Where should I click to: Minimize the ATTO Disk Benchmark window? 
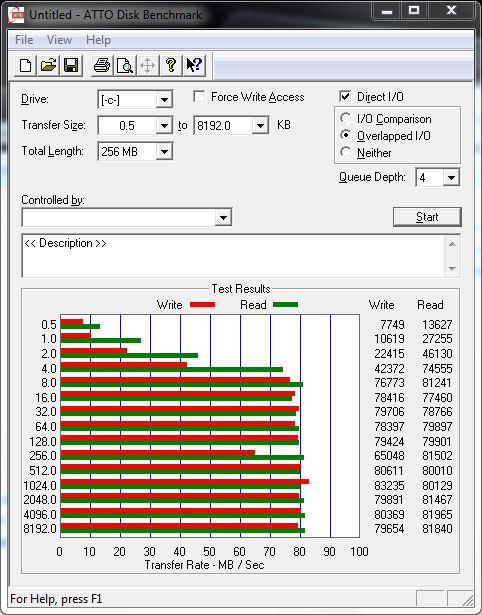point(387,11)
